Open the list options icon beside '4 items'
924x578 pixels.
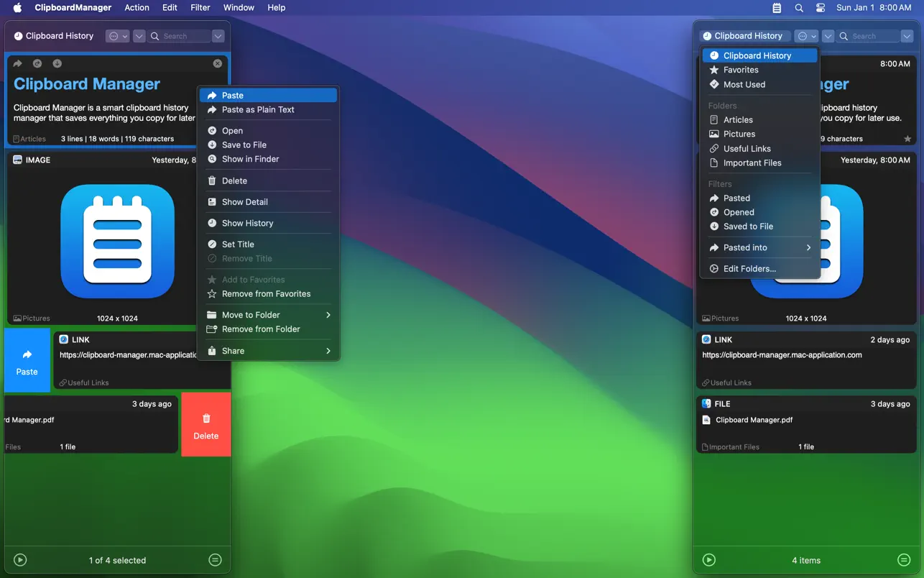(x=904, y=560)
